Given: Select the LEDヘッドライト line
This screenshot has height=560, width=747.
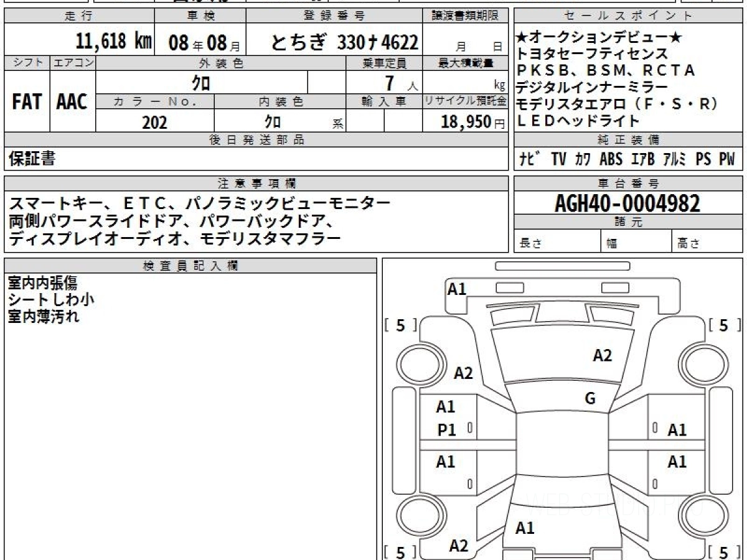Looking at the screenshot, I should (578, 121).
